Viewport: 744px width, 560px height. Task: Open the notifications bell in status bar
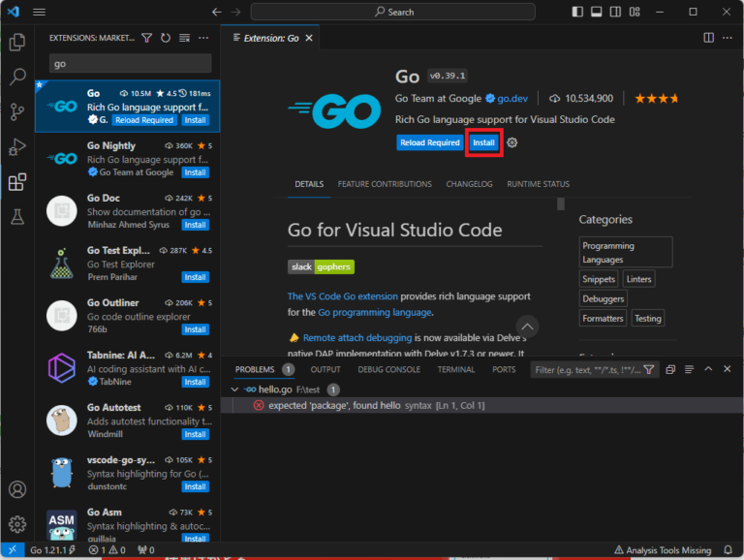tap(728, 550)
